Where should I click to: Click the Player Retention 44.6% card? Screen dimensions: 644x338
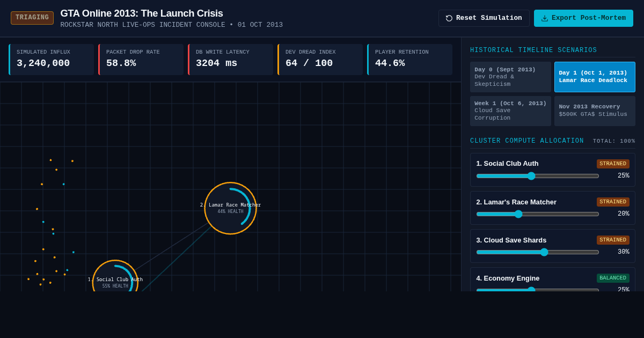coord(410,59)
